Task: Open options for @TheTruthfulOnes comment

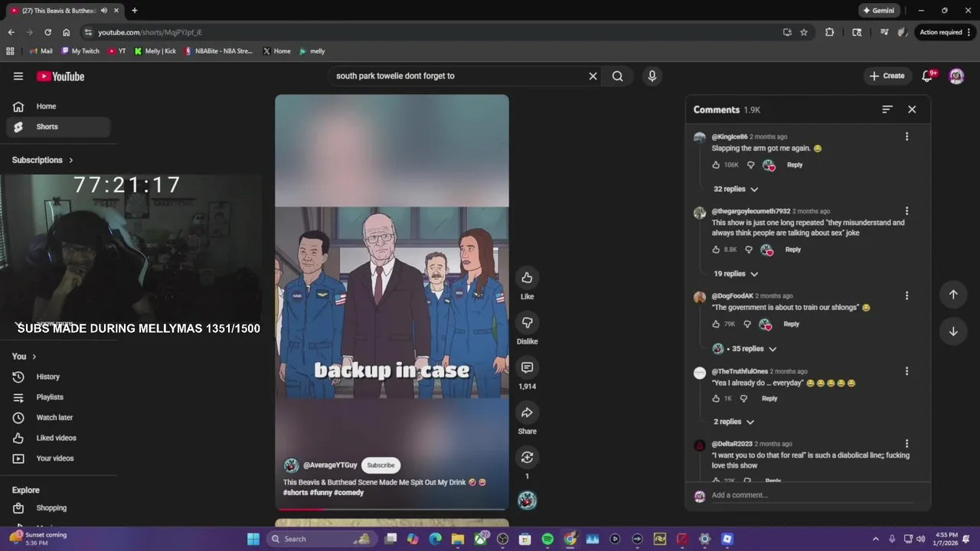Action: click(x=906, y=371)
